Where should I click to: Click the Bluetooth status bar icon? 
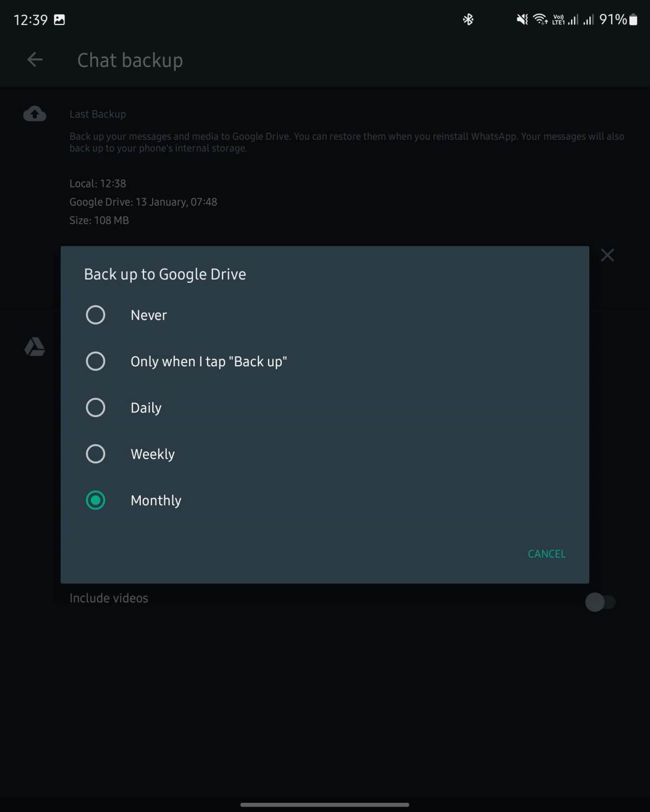[468, 20]
